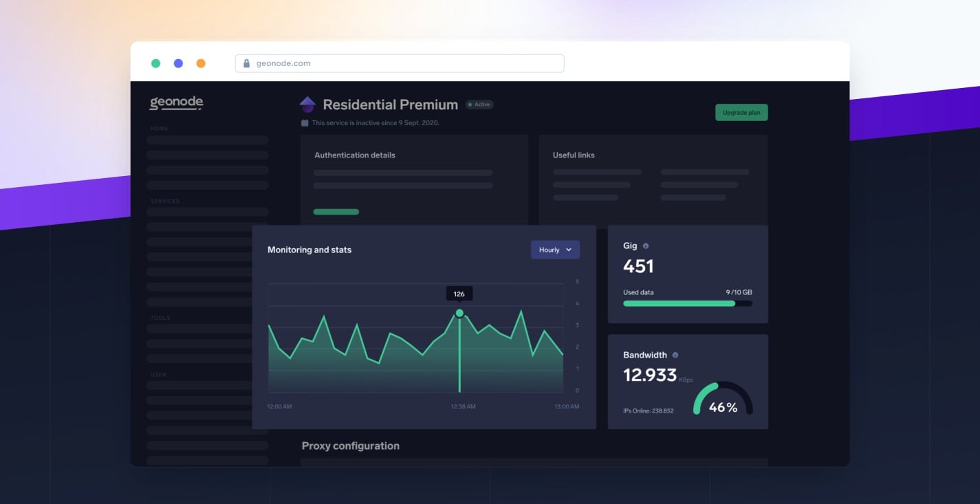Click the Residential Premium plan icon
This screenshot has height=504, width=980.
click(307, 105)
